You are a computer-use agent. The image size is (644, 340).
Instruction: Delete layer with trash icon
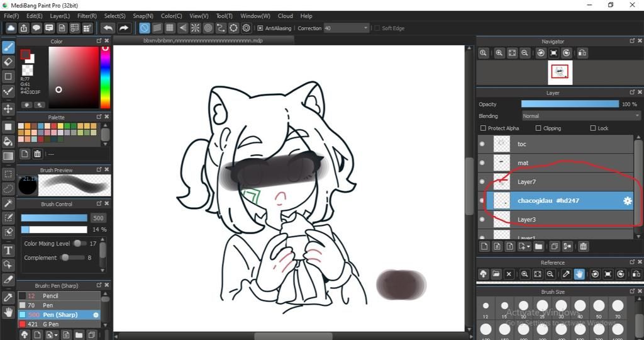(583, 246)
